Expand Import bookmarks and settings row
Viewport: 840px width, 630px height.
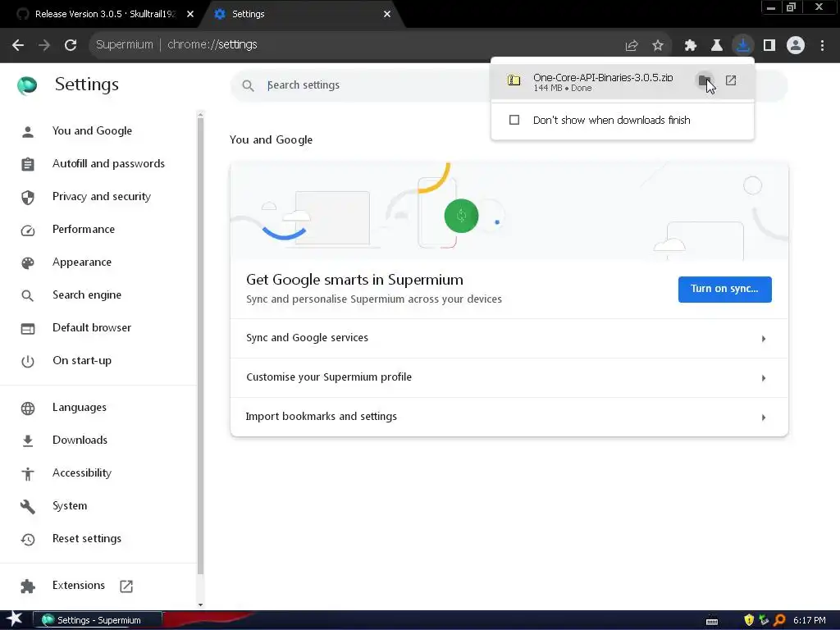(x=509, y=417)
